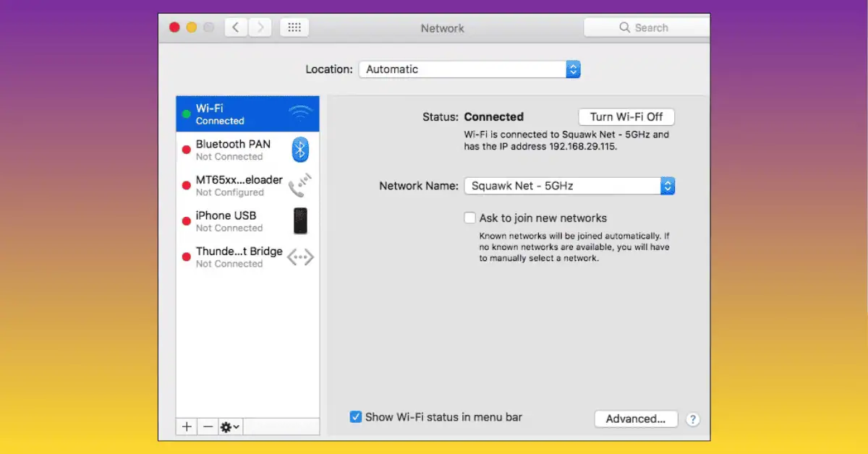
Task: Add a new network service with plus button
Action: tap(186, 427)
